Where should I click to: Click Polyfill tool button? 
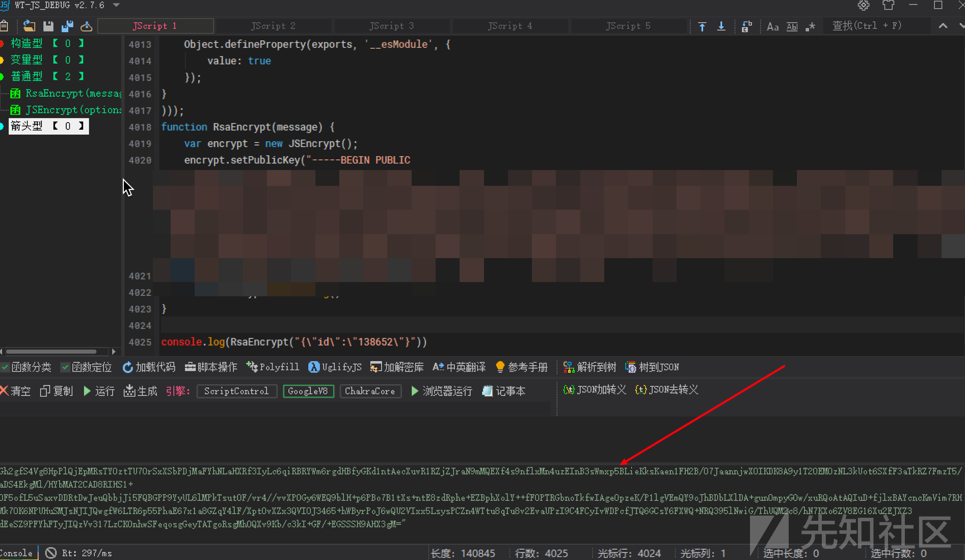coord(273,367)
